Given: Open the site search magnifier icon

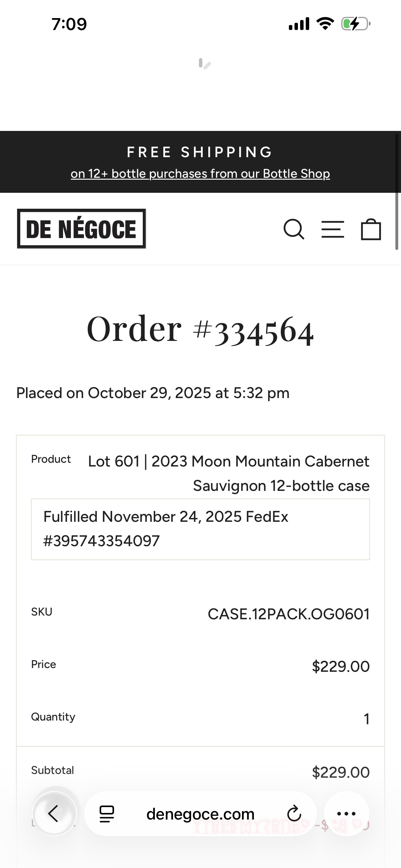Looking at the screenshot, I should coord(294,229).
